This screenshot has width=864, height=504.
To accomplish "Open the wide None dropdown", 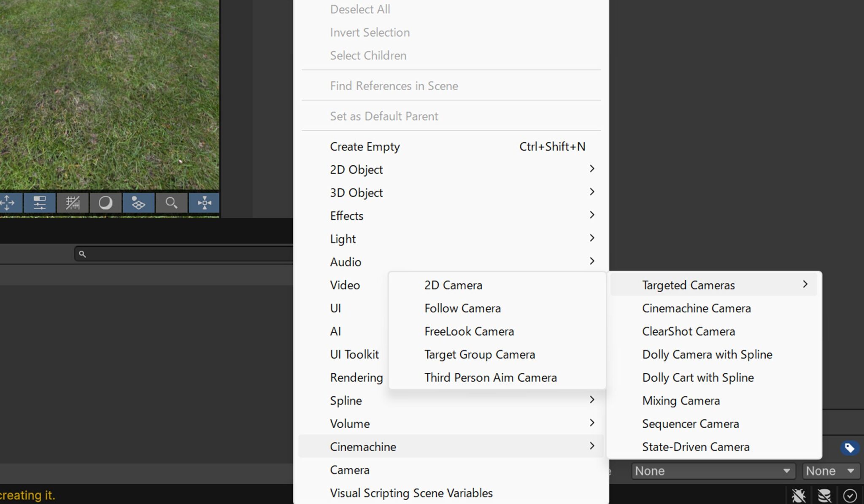I will tap(713, 471).
